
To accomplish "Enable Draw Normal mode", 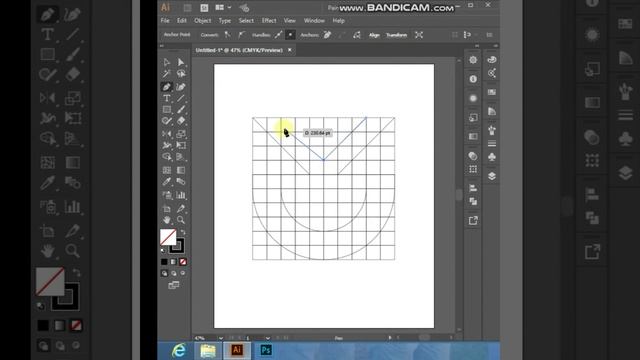I will [x=164, y=273].
